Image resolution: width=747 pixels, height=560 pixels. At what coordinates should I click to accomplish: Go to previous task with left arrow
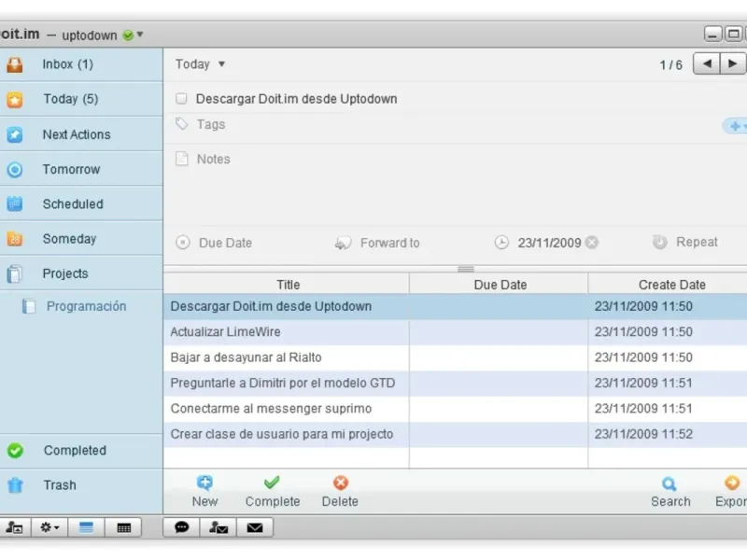(x=707, y=63)
